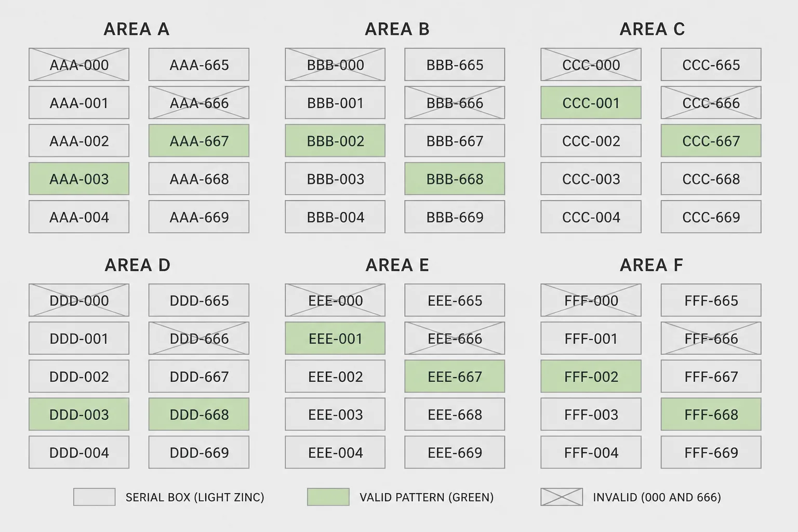The width and height of the screenshot is (798, 532).
Task: Click the invalid CCC-666 box
Action: click(x=711, y=102)
